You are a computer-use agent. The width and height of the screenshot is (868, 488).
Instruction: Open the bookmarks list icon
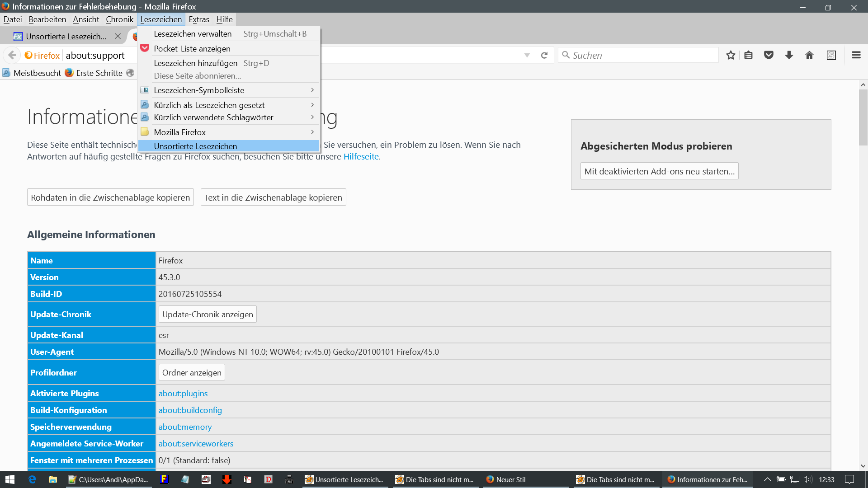pos(749,55)
